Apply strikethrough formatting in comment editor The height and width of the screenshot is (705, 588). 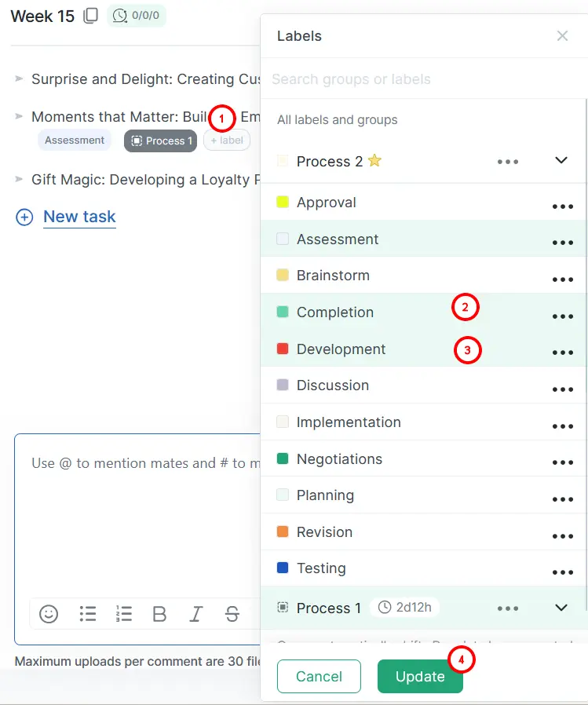[232, 614]
